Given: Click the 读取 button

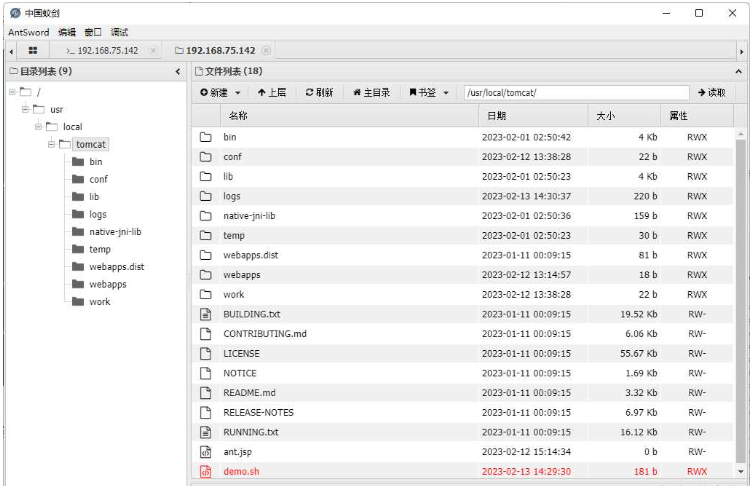Looking at the screenshot, I should (711, 92).
